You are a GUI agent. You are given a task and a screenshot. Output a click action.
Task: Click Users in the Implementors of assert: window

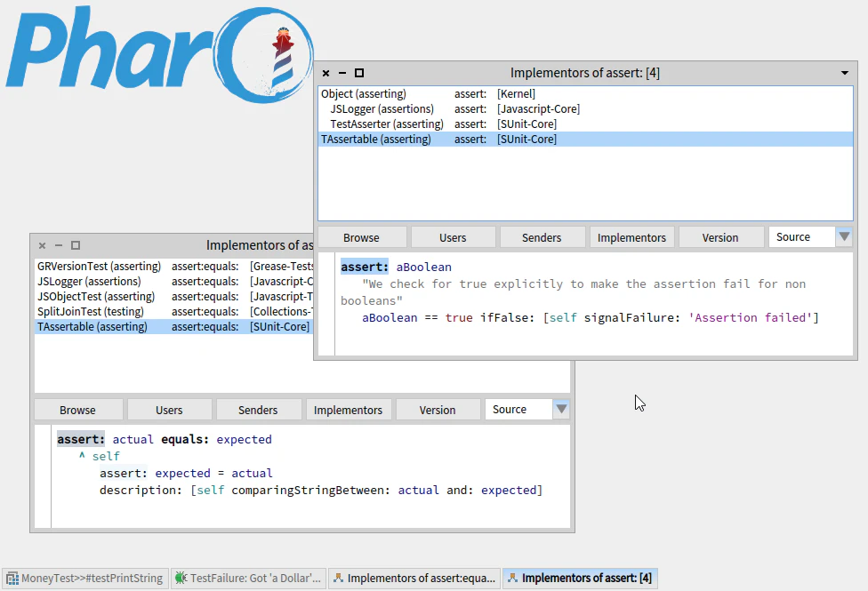coord(453,237)
